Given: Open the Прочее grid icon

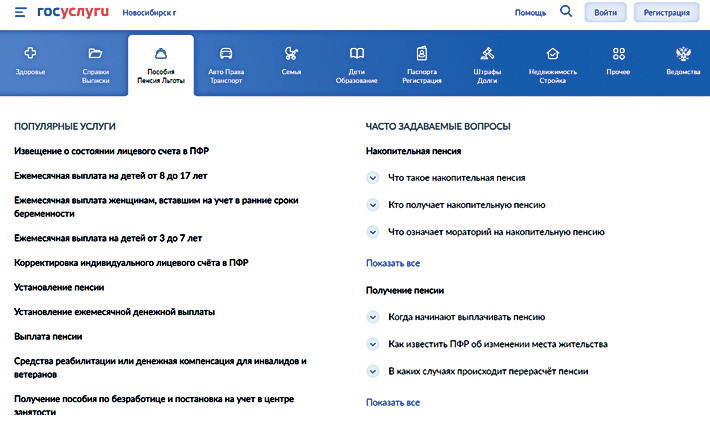Looking at the screenshot, I should [619, 54].
